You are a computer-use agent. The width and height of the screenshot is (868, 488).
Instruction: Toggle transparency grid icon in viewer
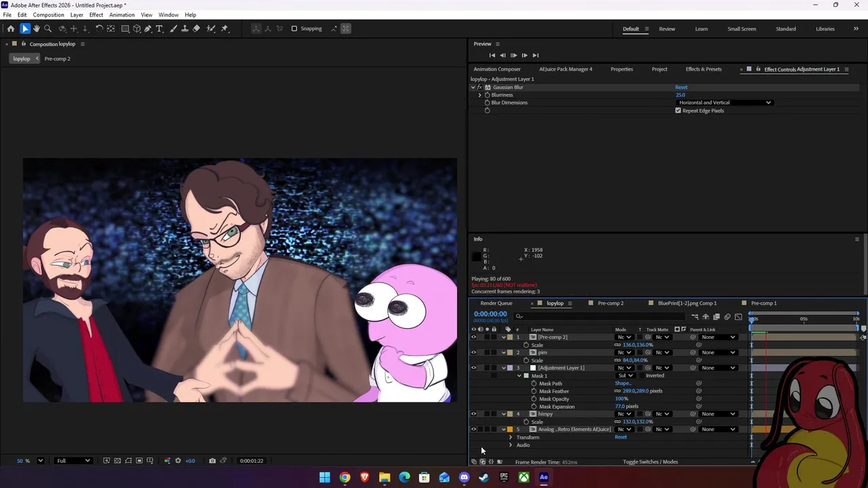click(117, 461)
